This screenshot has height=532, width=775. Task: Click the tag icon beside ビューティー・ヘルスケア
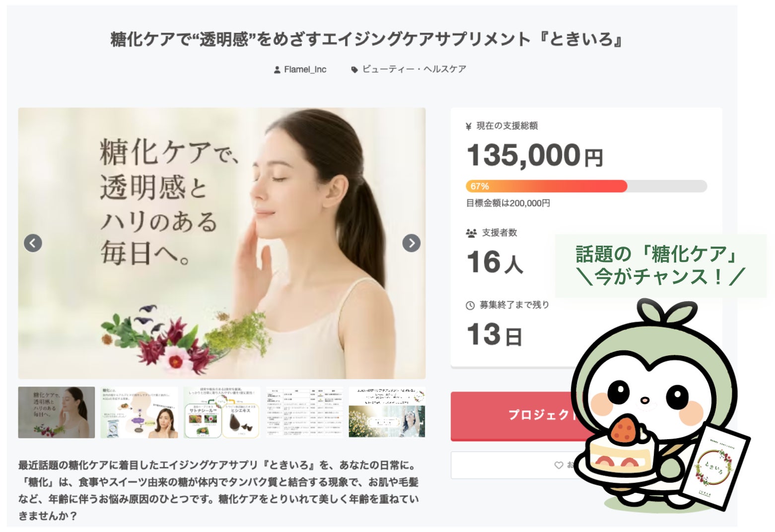click(354, 70)
